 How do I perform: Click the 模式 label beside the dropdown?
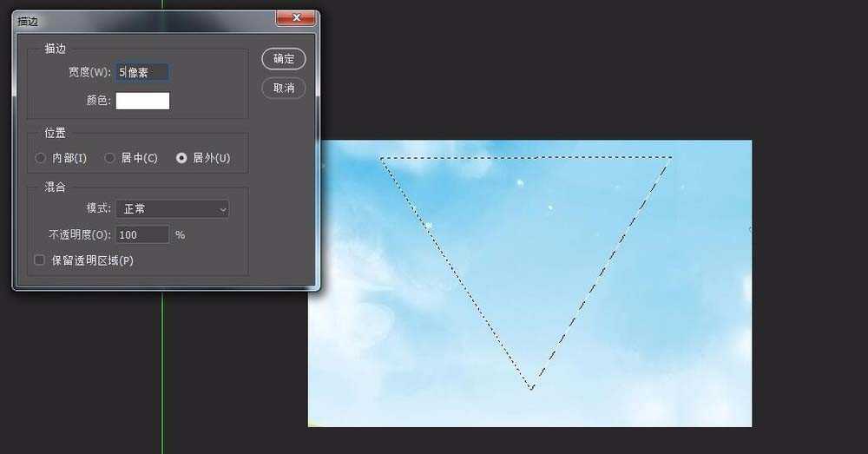pos(99,208)
